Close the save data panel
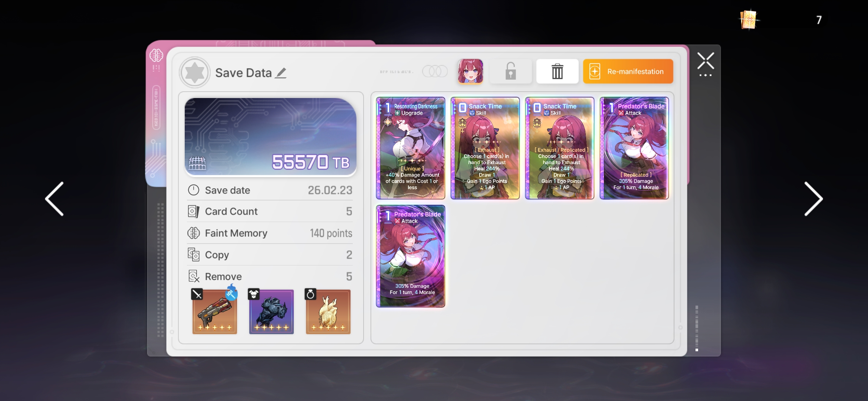This screenshot has height=401, width=868. 705,61
